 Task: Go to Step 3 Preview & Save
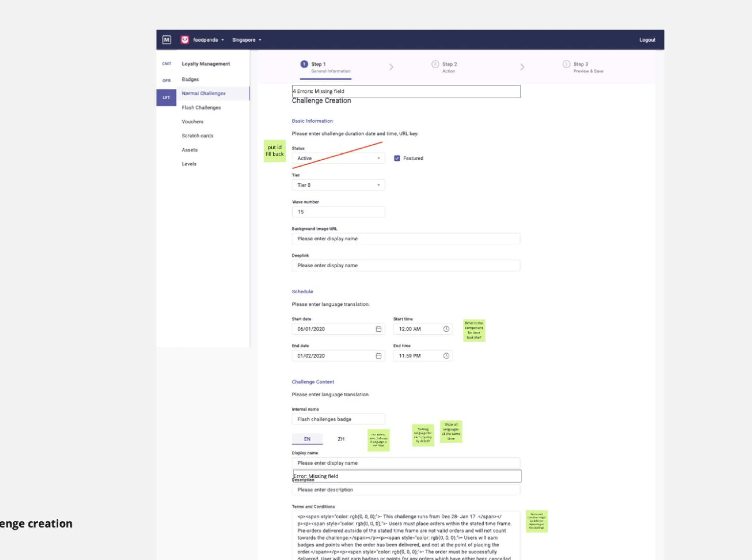pyautogui.click(x=587, y=67)
